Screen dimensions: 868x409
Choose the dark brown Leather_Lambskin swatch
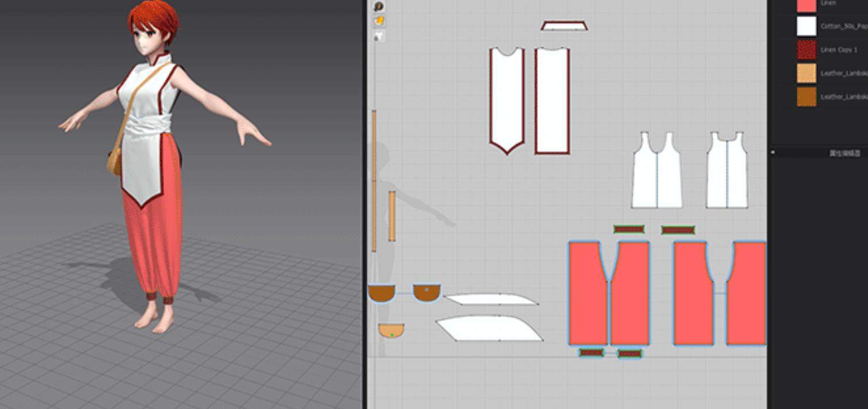(806, 97)
